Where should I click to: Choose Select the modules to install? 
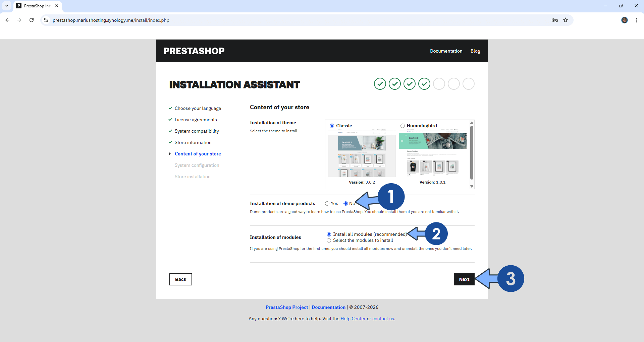329,240
